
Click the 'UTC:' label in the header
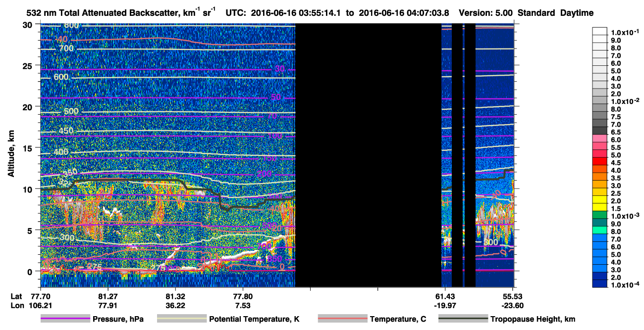tap(235, 13)
